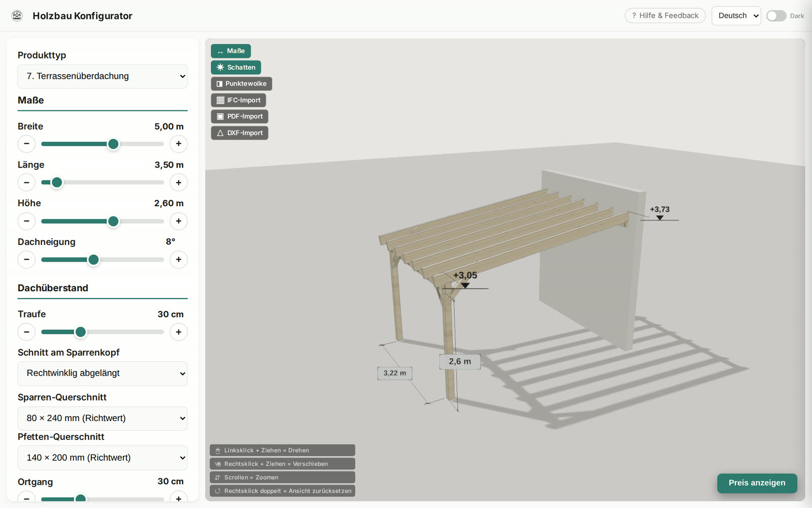The image size is (812, 508).
Task: Open the Produkttyp dropdown
Action: (103, 76)
